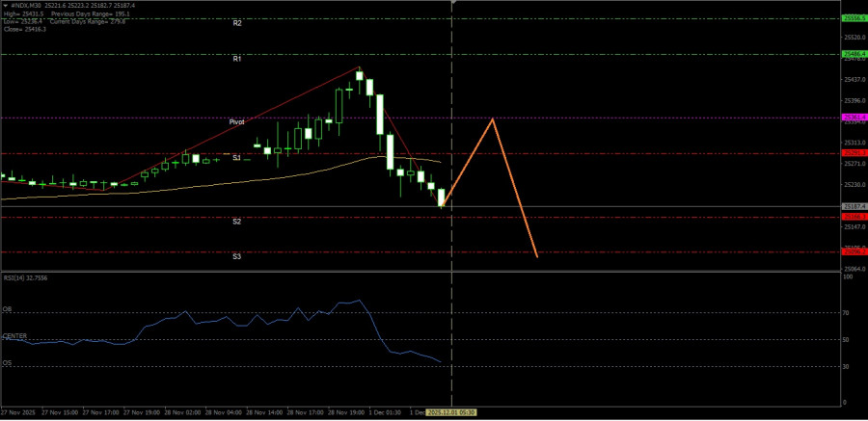
Task: Click the 25396.0 price scale value
Action: point(854,101)
